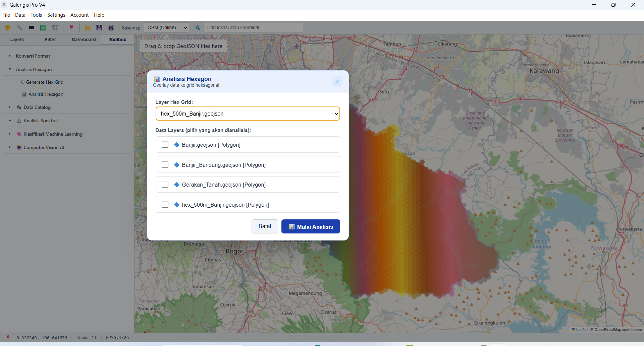The width and height of the screenshot is (644, 346).
Task: Click Generate Hex Grid tool label
Action: [x=45, y=82]
